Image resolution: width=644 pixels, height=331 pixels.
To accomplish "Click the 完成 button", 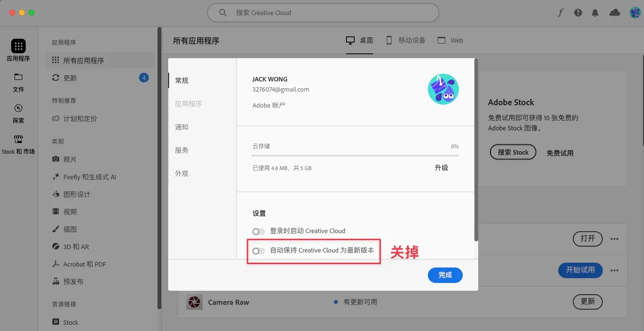I will pos(445,275).
